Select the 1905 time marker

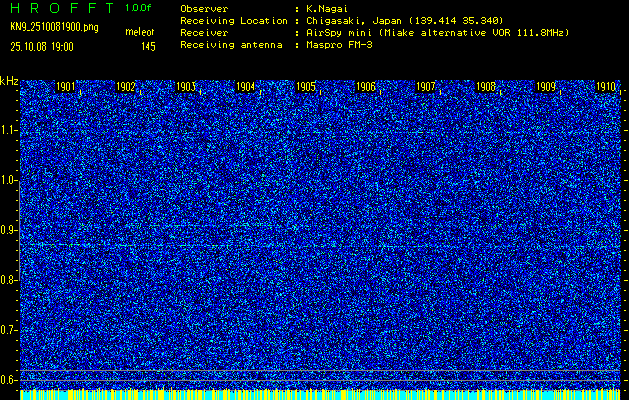pos(307,88)
